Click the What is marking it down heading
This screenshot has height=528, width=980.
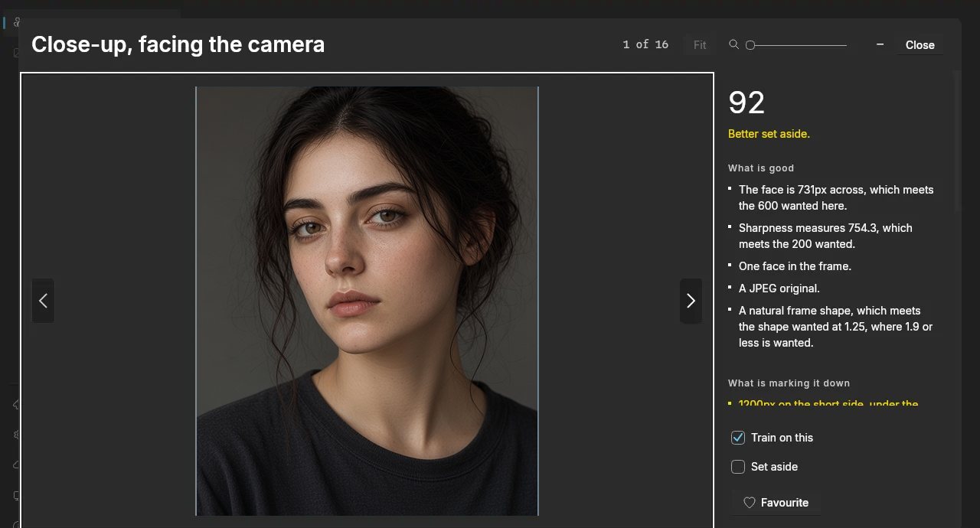pos(789,383)
